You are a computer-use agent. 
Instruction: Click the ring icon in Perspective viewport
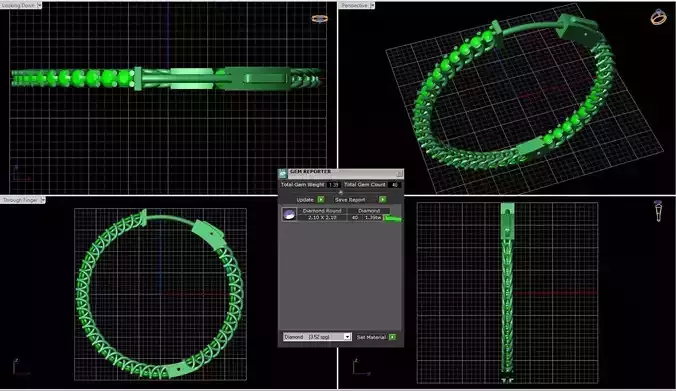click(659, 17)
